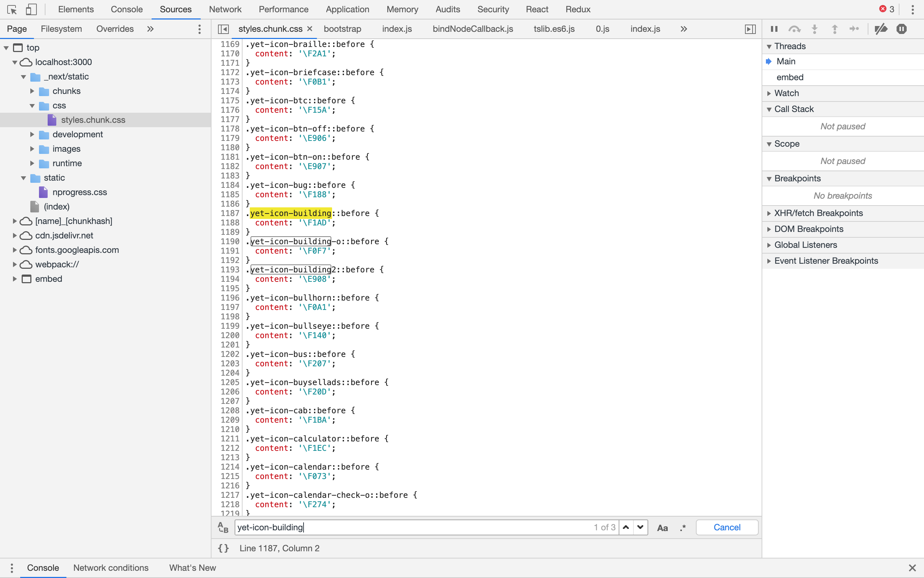Activate the inspect element picker icon

coord(12,9)
